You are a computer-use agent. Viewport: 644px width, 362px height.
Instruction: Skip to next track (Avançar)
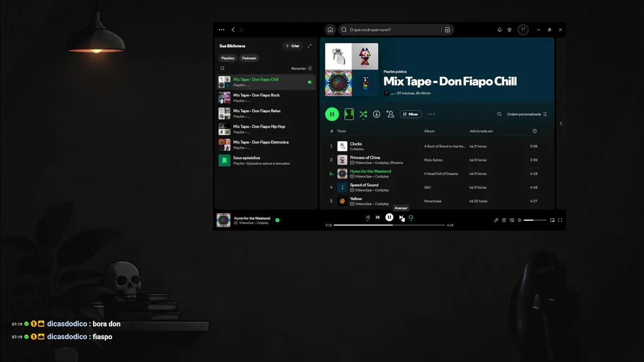pyautogui.click(x=401, y=217)
